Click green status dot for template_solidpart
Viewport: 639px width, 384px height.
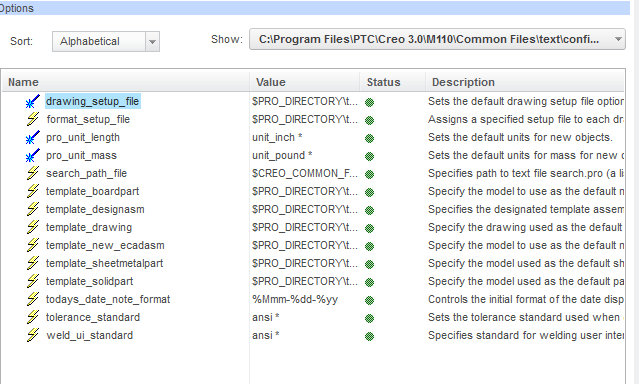pyautogui.click(x=370, y=282)
